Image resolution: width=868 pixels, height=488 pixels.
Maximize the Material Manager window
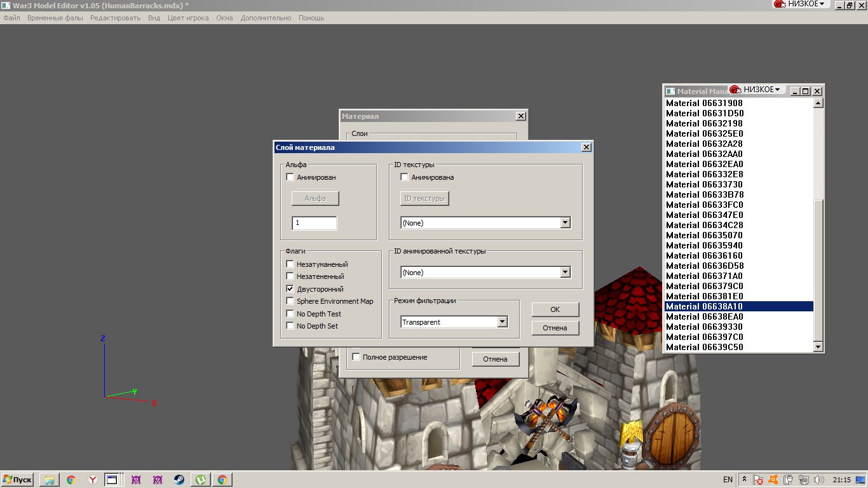[806, 91]
